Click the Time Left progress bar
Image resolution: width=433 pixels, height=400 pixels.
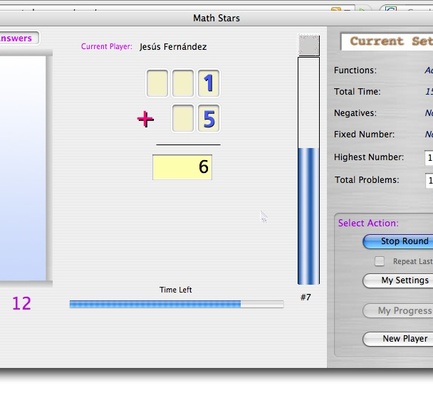(x=176, y=304)
